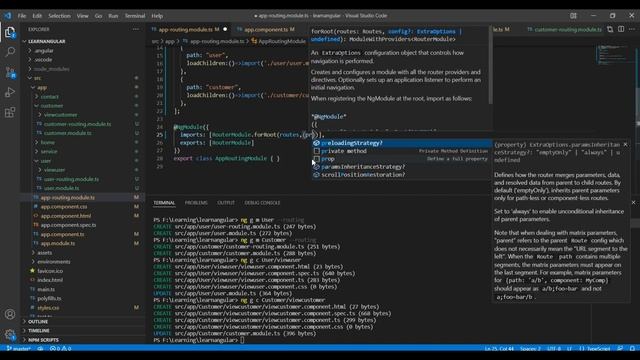Open the Search view in activity bar
The image size is (640, 360).
click(10, 52)
